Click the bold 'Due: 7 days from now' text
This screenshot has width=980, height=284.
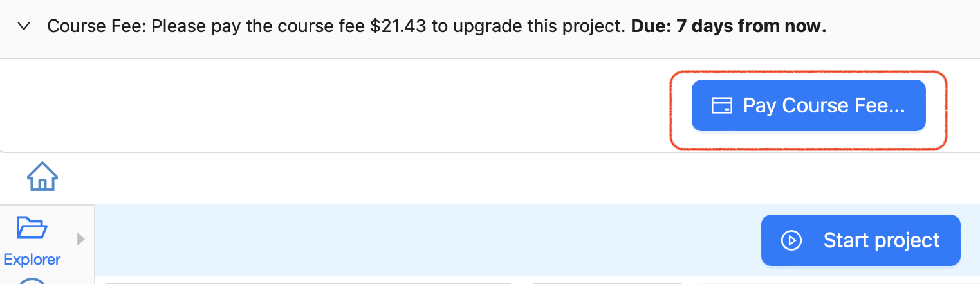728,27
